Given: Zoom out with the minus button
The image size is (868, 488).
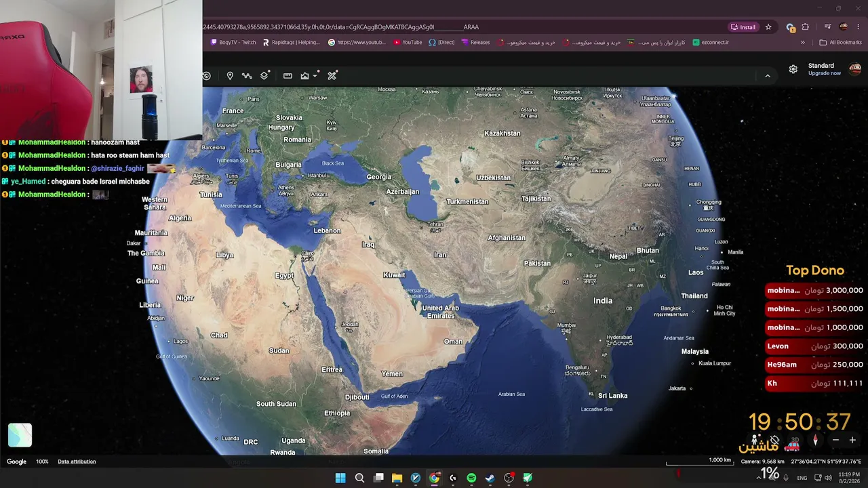Looking at the screenshot, I should (835, 440).
